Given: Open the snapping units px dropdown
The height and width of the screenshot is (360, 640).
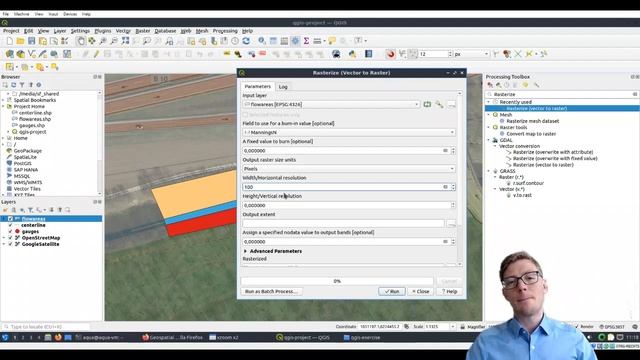Looking at the screenshot, I should pyautogui.click(x=471, y=54).
